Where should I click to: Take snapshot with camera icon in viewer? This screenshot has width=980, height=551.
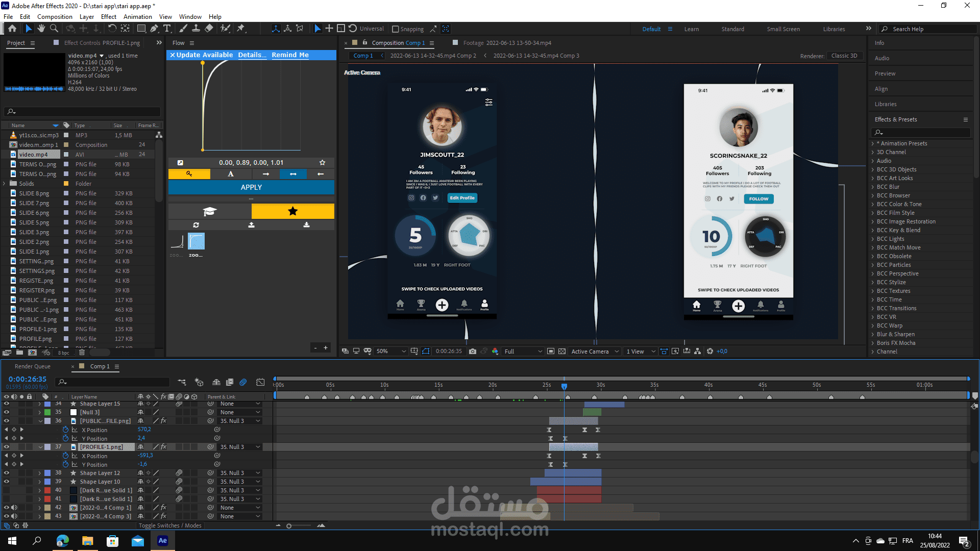473,351
